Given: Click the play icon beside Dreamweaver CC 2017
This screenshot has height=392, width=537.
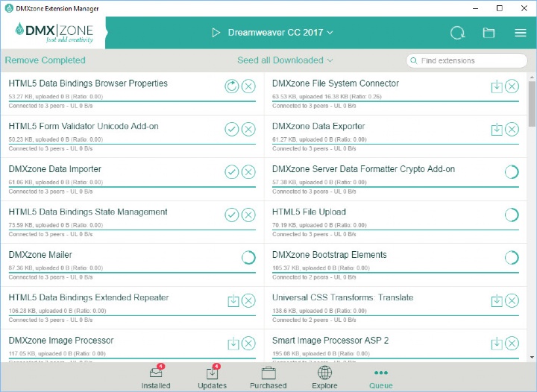Looking at the screenshot, I should [x=216, y=33].
